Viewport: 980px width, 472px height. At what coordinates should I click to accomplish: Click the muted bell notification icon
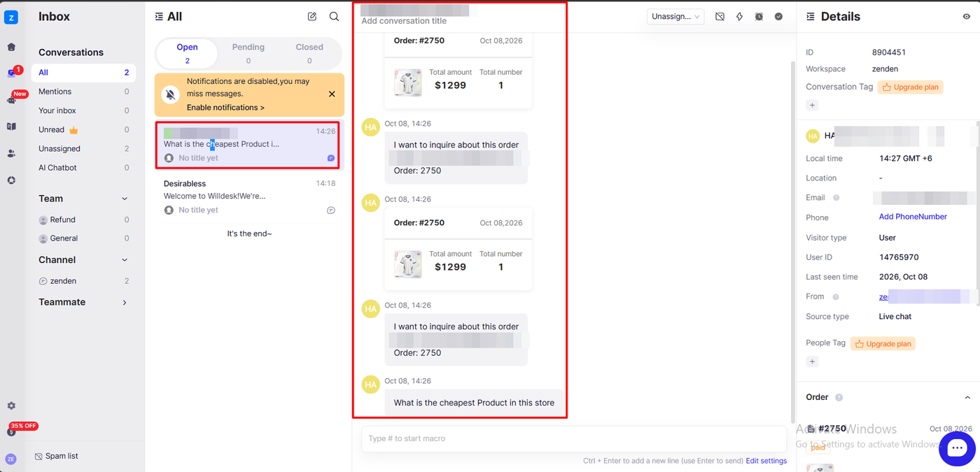pos(170,94)
